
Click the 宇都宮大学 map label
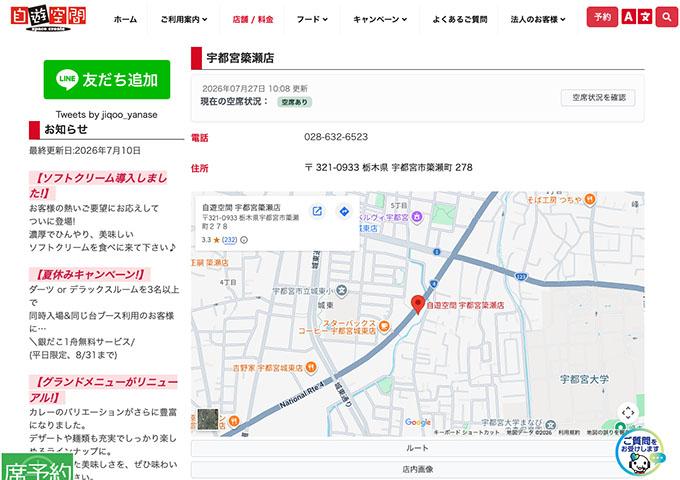pyautogui.click(x=584, y=379)
